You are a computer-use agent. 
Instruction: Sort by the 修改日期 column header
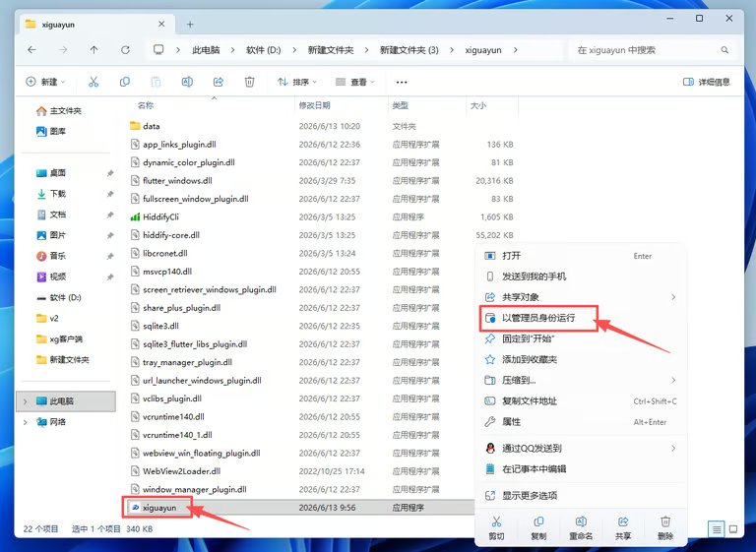(315, 105)
